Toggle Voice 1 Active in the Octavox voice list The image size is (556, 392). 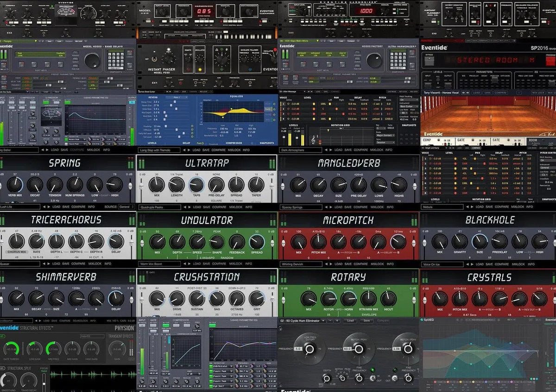[288, 104]
